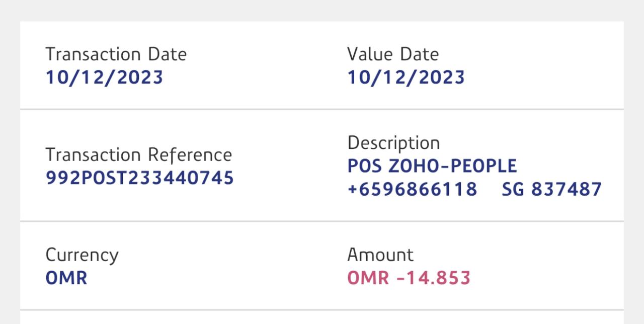Select the POS ZOHO-PEOPLE description text

click(x=432, y=166)
